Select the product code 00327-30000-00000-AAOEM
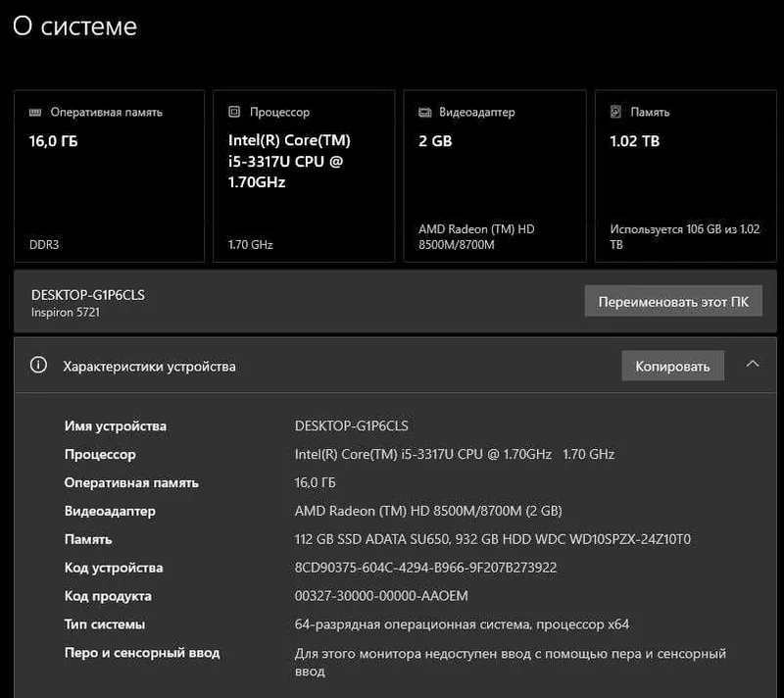 pyautogui.click(x=381, y=596)
